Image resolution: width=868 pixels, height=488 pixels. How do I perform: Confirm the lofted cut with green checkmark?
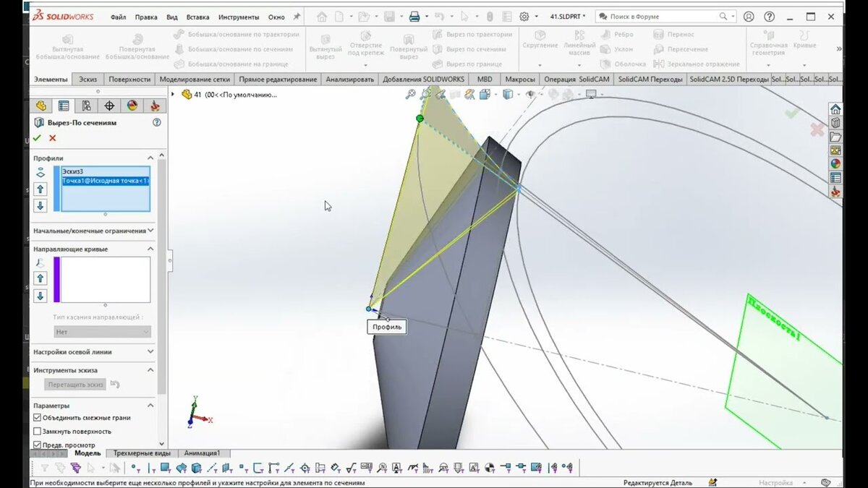tap(38, 138)
